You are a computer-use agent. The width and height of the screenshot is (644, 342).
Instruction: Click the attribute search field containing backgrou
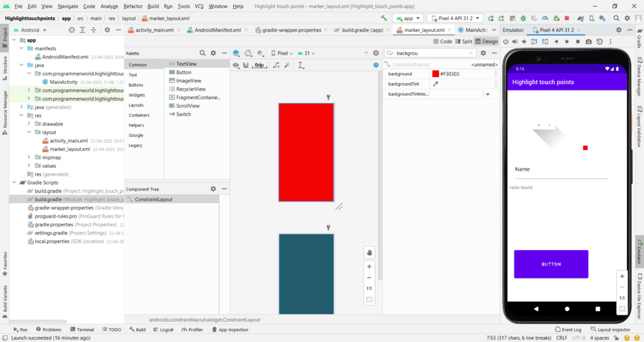click(x=430, y=53)
